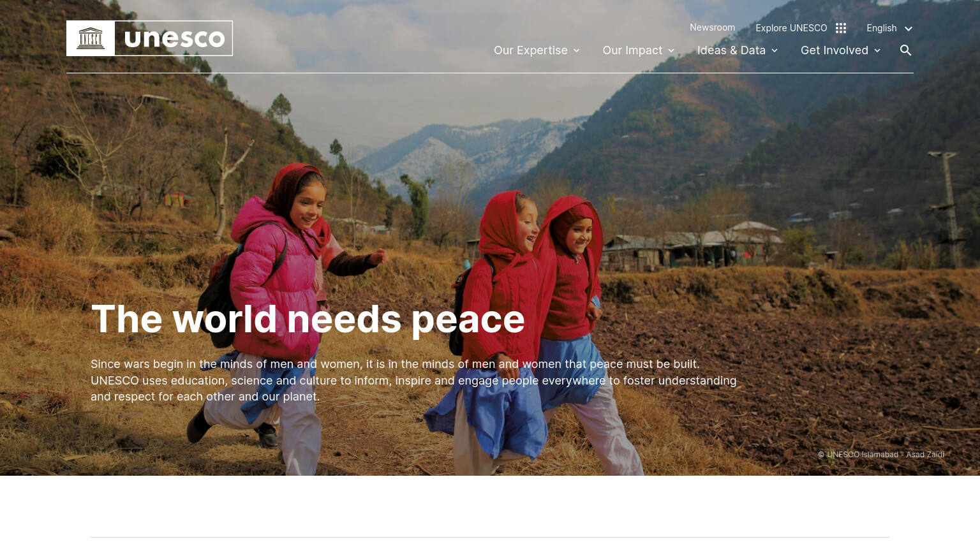
Task: Click the UNESCO temple logo icon
Action: pos(91,38)
